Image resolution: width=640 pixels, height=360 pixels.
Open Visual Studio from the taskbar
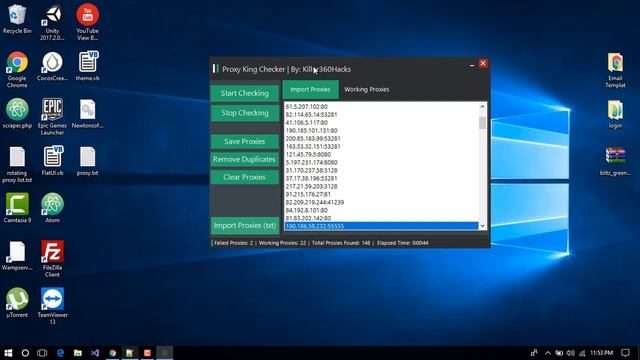pyautogui.click(x=95, y=353)
